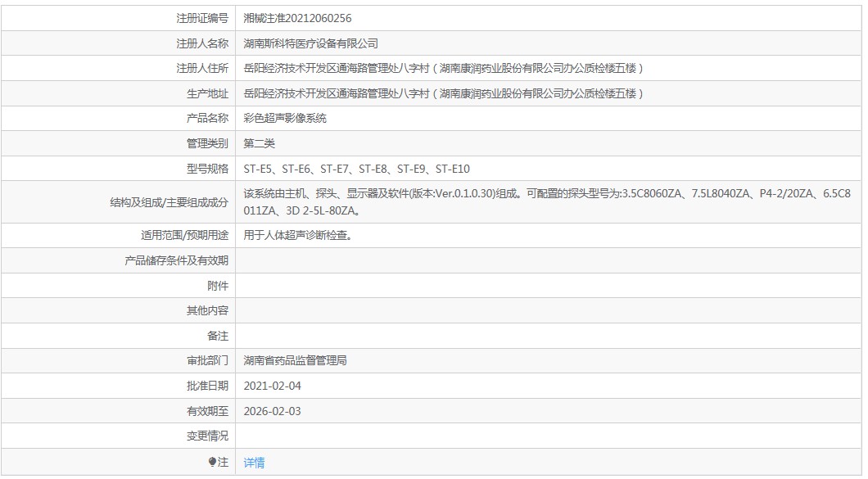Click approval date 2021-02-04
The image size is (868, 479).
point(273,386)
